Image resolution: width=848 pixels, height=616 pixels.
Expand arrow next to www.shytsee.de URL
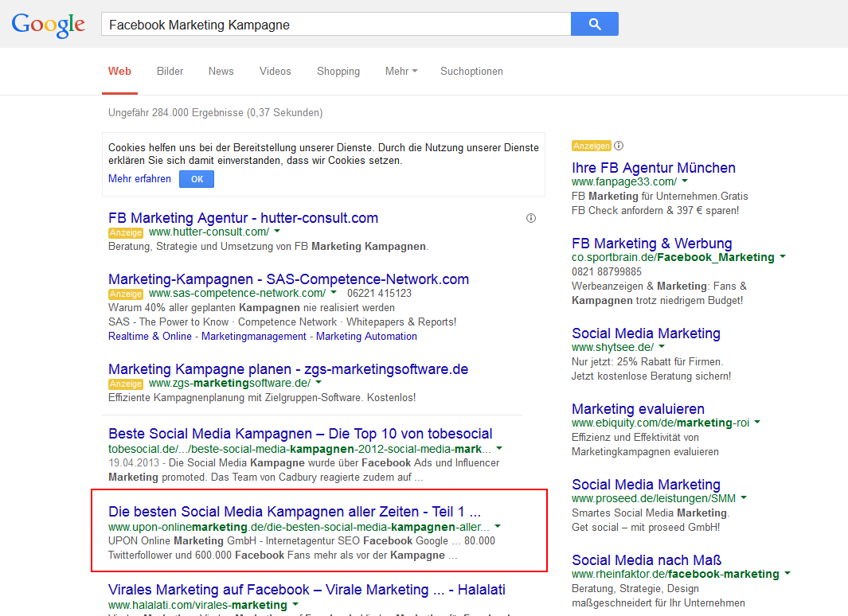point(662,348)
